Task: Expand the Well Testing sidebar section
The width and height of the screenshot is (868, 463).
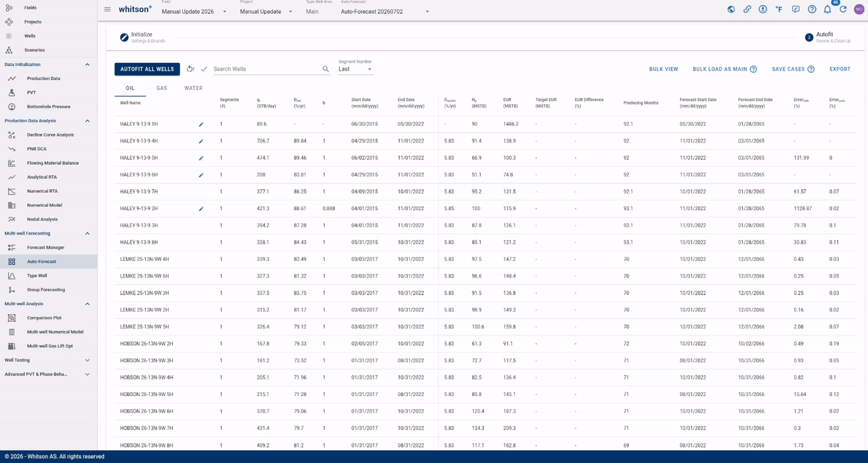Action: (x=87, y=360)
